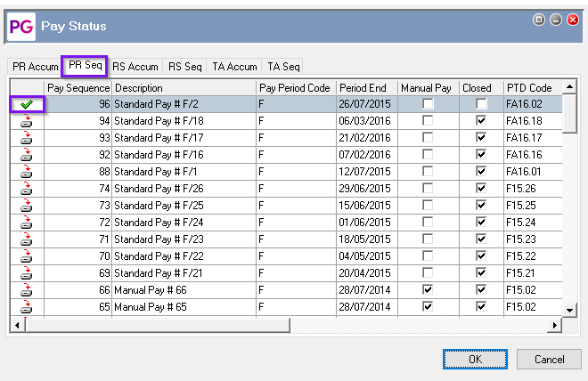Click the vertical scrollbar up arrow
The height and width of the screenshot is (381, 588).
pos(571,88)
